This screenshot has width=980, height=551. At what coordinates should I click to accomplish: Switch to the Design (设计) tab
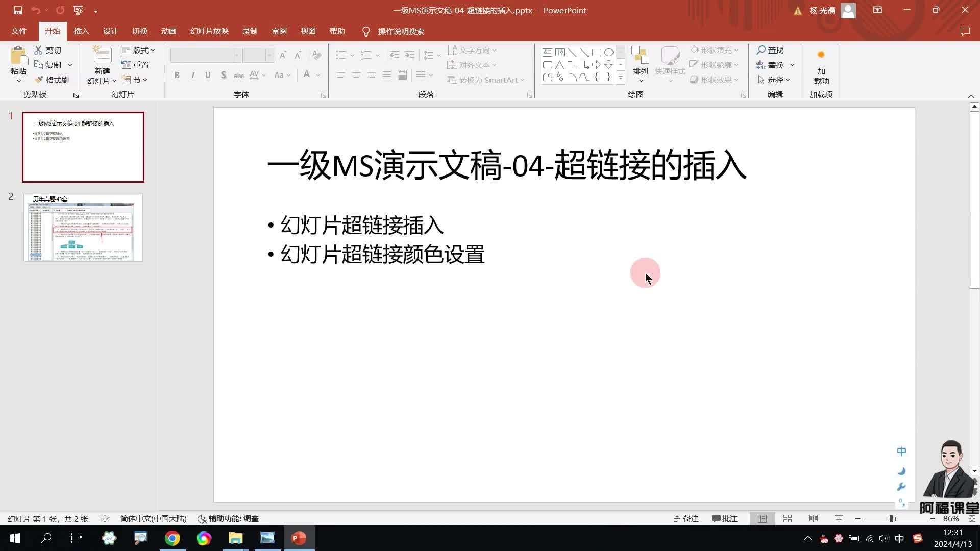(x=110, y=31)
